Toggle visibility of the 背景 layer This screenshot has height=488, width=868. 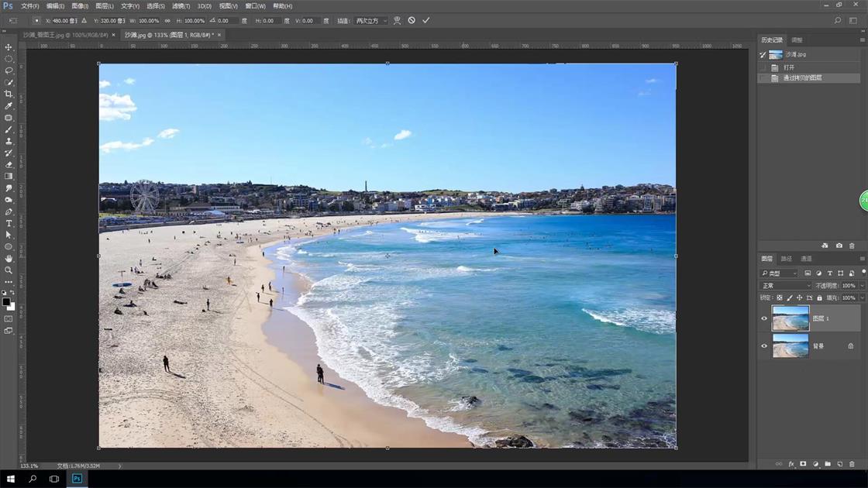click(x=764, y=346)
